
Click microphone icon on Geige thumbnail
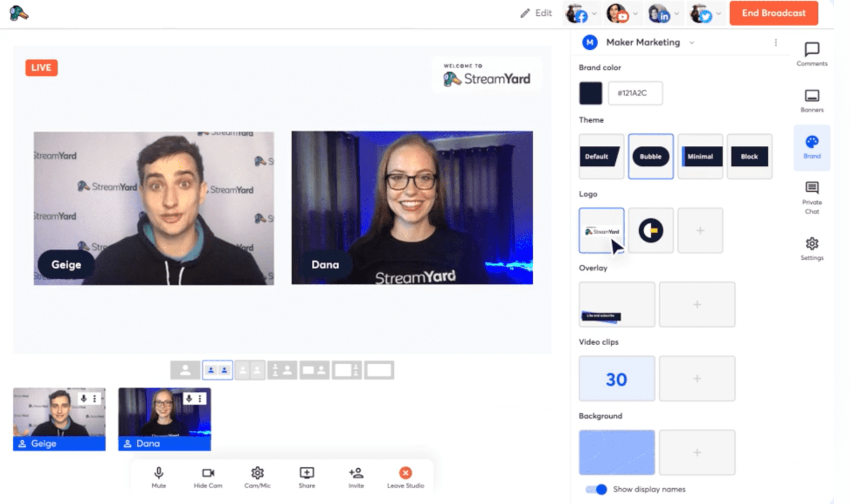(x=84, y=398)
